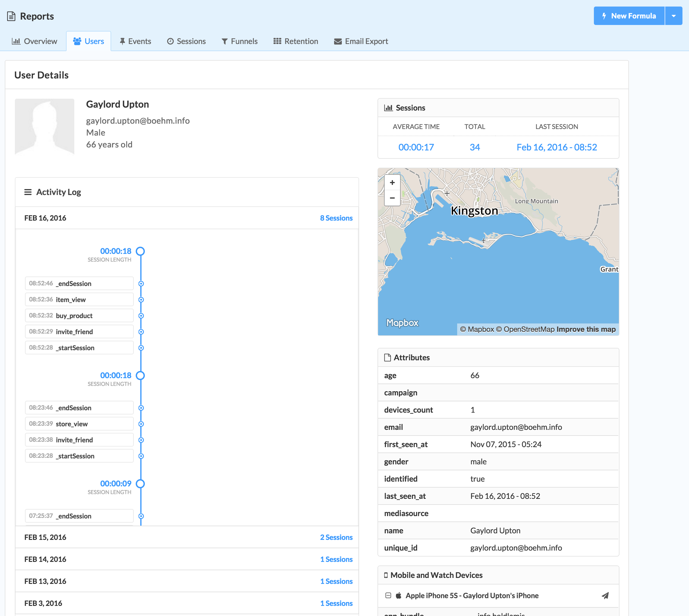Click the map zoom in plus button
Screen dimensions: 689x616
392,183
